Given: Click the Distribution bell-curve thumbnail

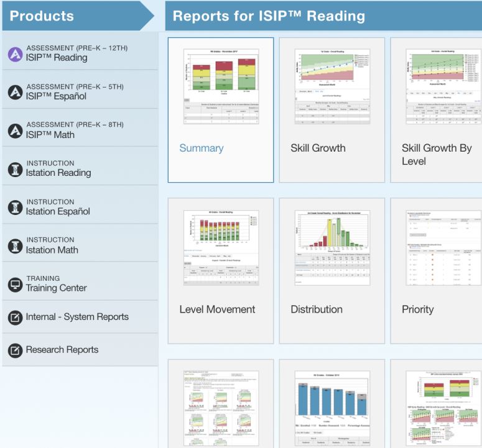Looking at the screenshot, I should click(x=332, y=248).
